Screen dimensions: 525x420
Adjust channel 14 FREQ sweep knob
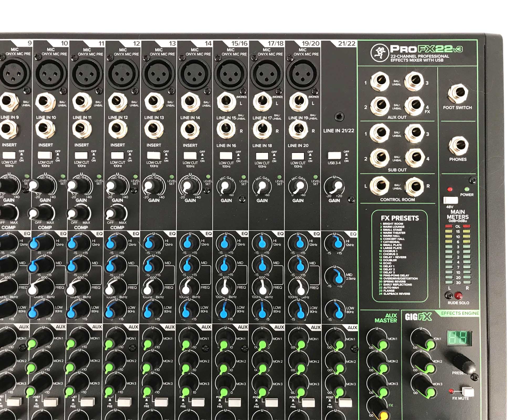(188, 288)
